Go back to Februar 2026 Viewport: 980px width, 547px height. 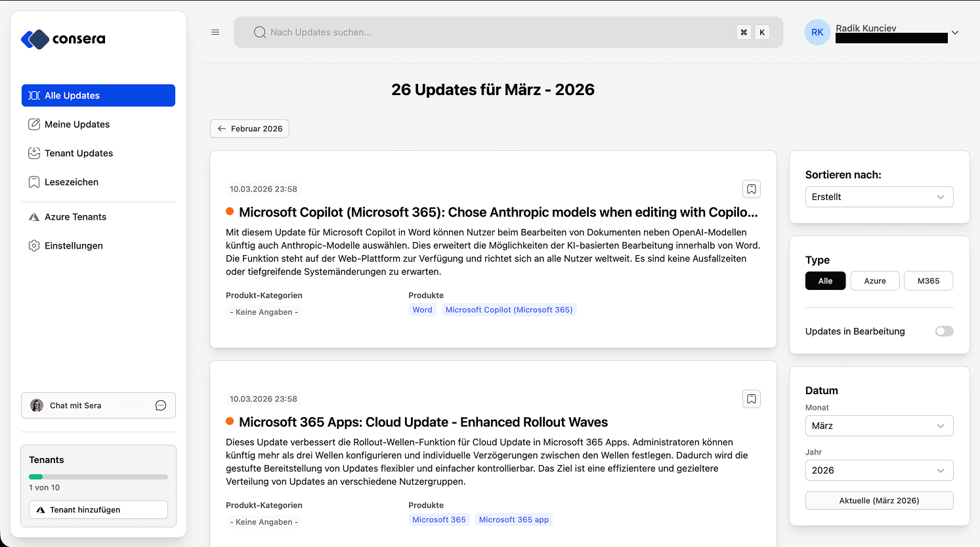click(249, 129)
